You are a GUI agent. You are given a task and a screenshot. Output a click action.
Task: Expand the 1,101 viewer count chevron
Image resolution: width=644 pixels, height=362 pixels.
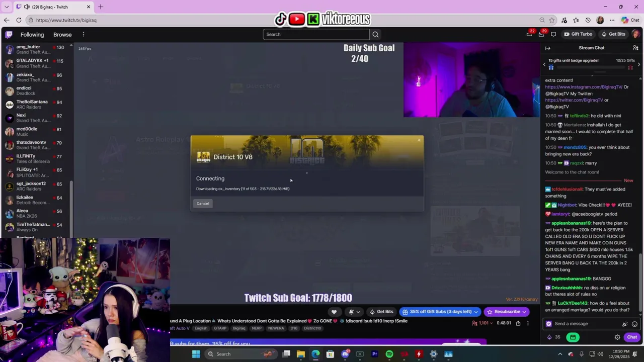(493, 323)
